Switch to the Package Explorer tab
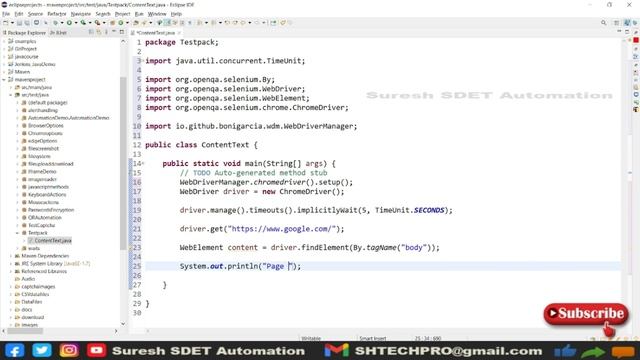Image resolution: width=640 pixels, height=360 pixels. 24,32
